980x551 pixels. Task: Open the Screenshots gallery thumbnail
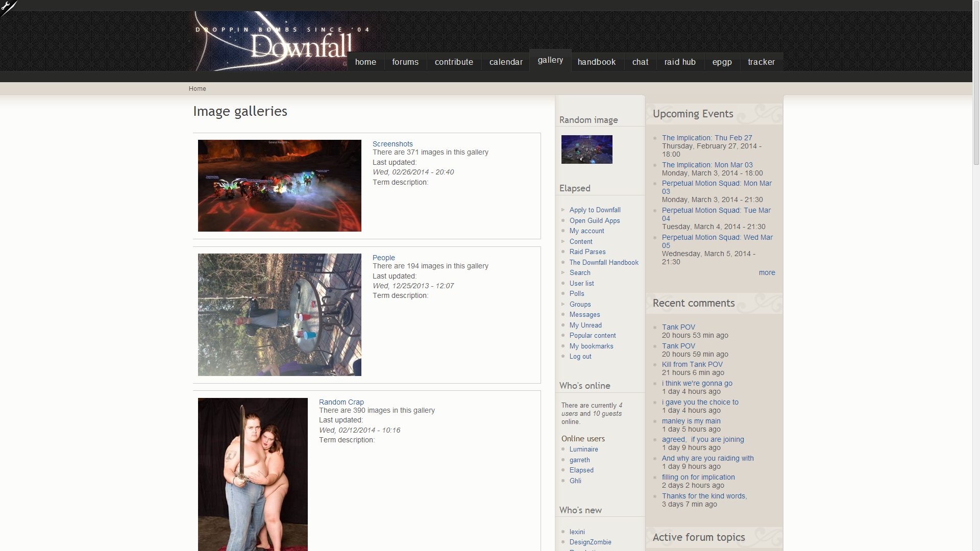(x=279, y=186)
